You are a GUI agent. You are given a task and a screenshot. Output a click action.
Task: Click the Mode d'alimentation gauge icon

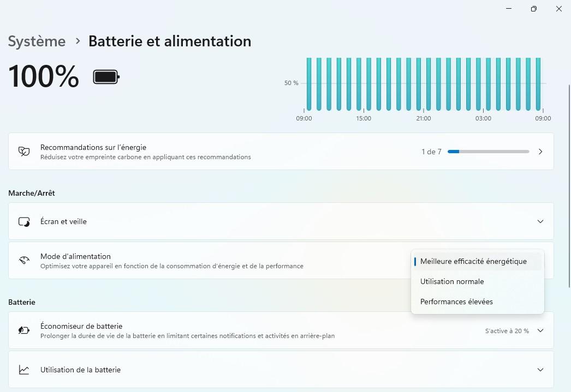coord(24,261)
